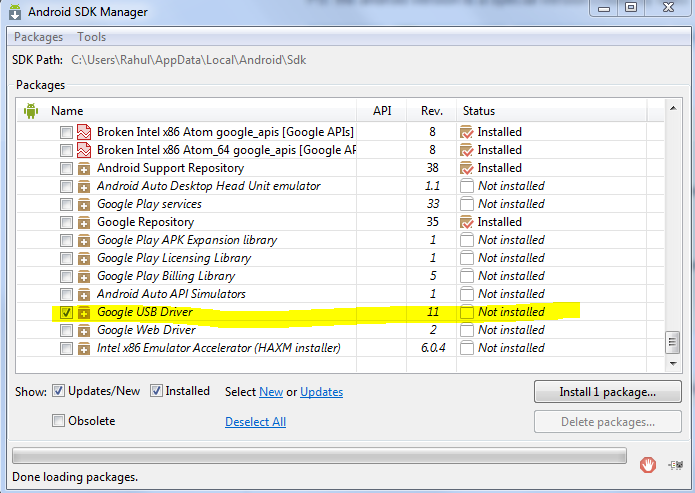Open the Tools menu
Viewport: 695px width, 493px height.
(x=92, y=37)
